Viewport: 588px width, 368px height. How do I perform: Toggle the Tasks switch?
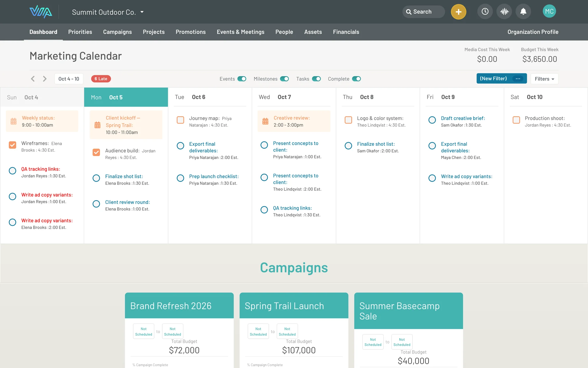tap(316, 79)
